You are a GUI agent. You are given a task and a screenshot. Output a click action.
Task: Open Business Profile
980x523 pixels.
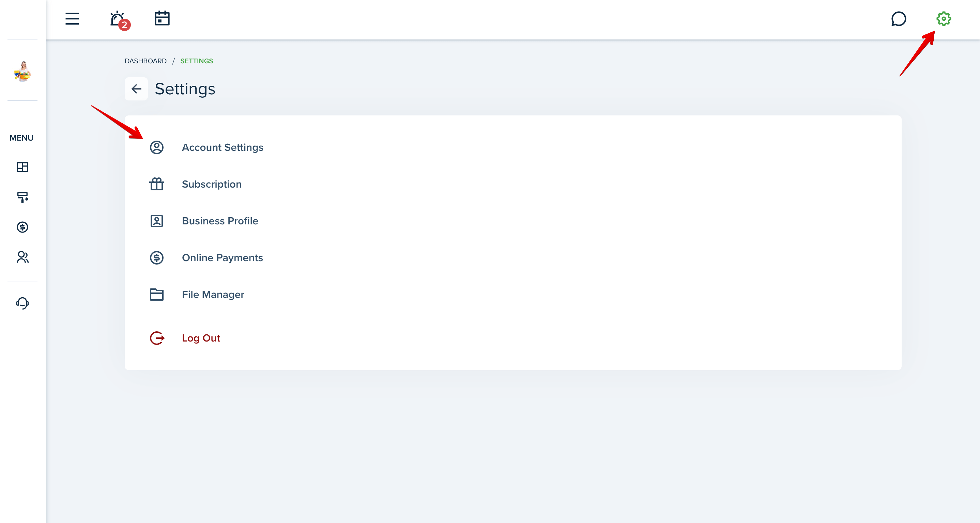(220, 221)
